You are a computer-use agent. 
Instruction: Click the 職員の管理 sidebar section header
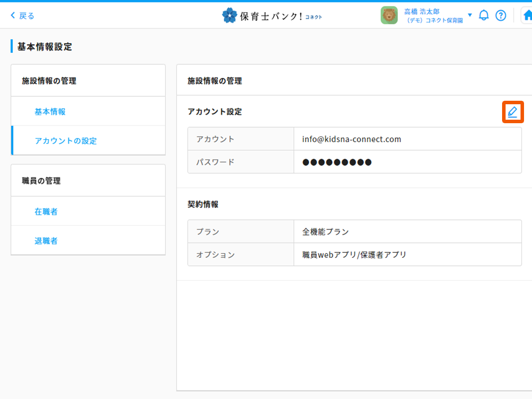pyautogui.click(x=41, y=181)
